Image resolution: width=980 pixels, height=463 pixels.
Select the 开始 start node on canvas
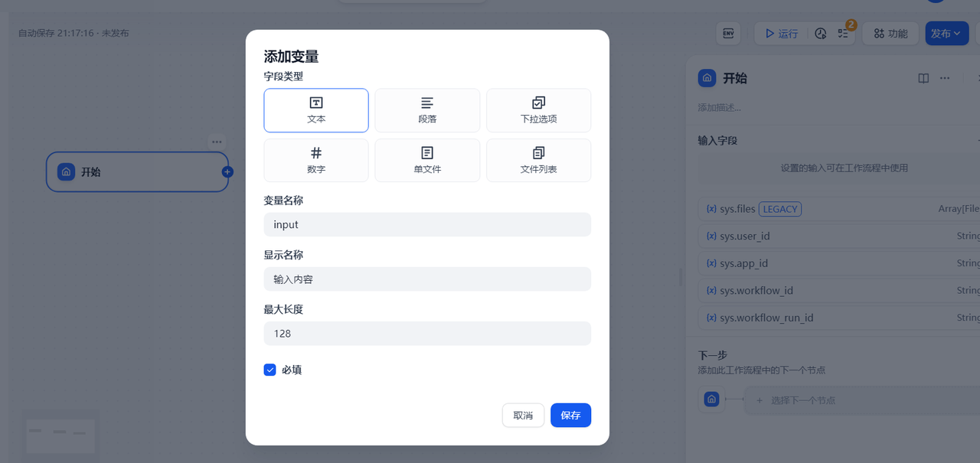coord(137,171)
